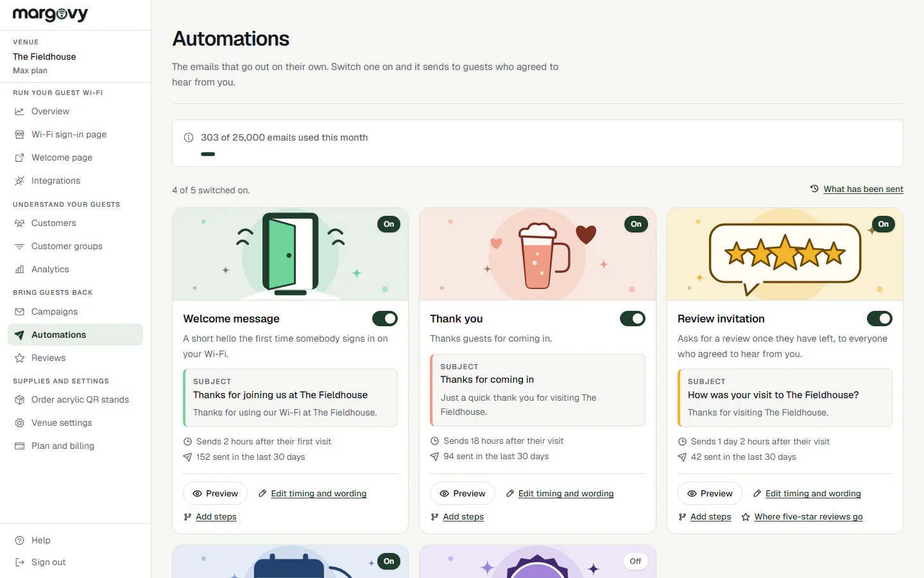
Task: Open the What has been sent link
Action: [x=863, y=189]
